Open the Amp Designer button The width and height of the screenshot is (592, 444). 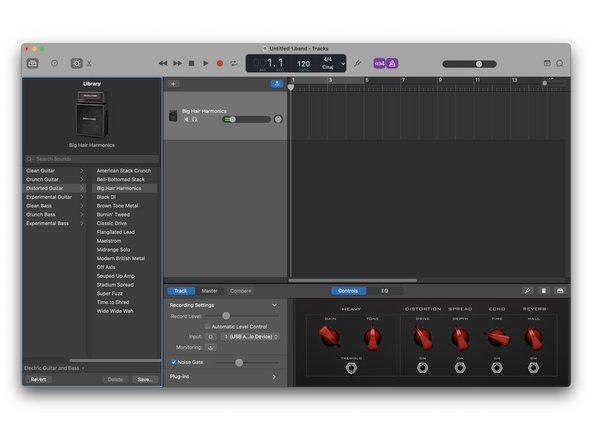pos(544,291)
